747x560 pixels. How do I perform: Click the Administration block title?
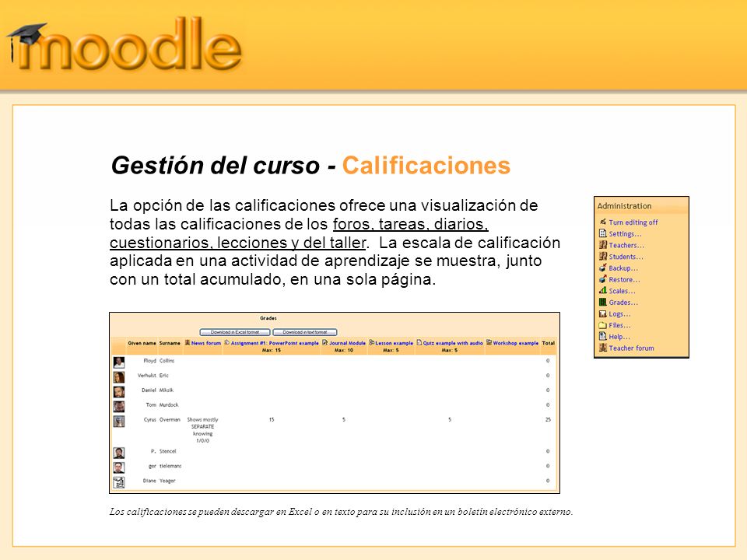click(x=624, y=206)
